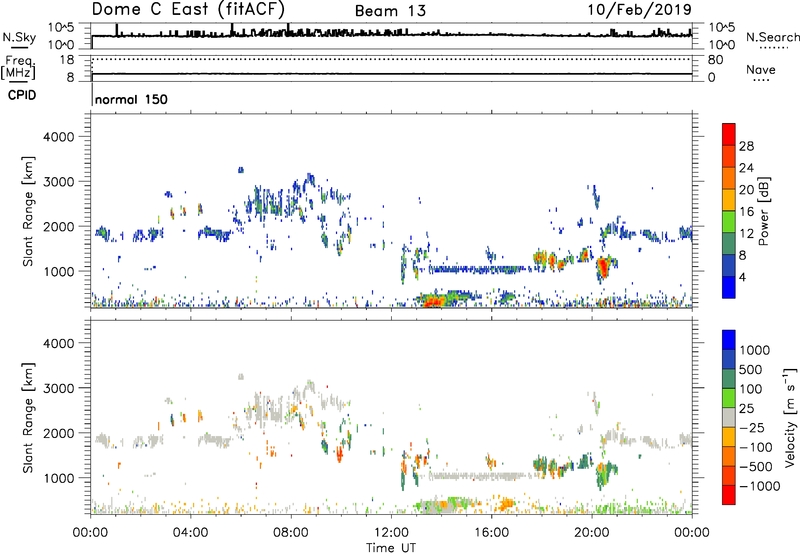
Task: Click the '04:00' time axis label
Action: 191,533
